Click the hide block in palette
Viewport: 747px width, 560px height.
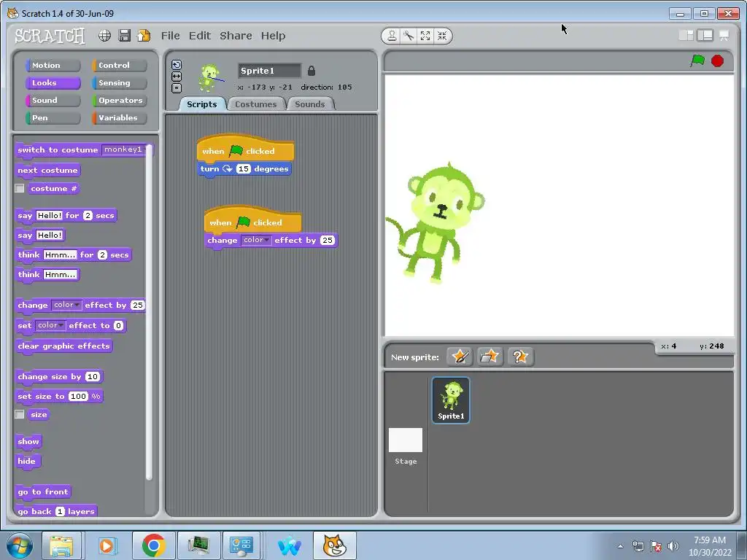[27, 461]
